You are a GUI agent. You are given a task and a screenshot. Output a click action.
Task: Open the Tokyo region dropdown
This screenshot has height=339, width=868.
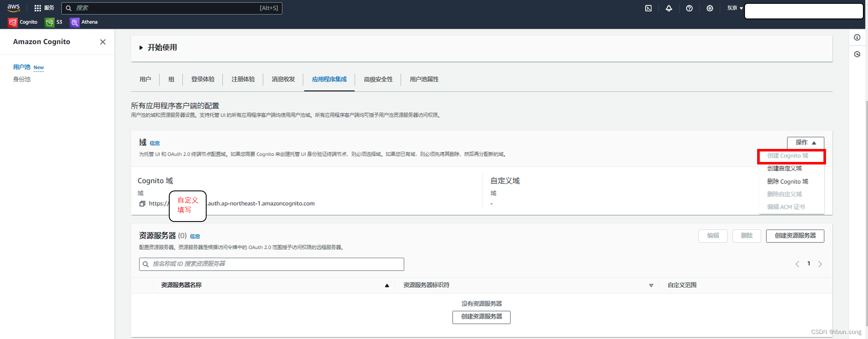tap(735, 8)
